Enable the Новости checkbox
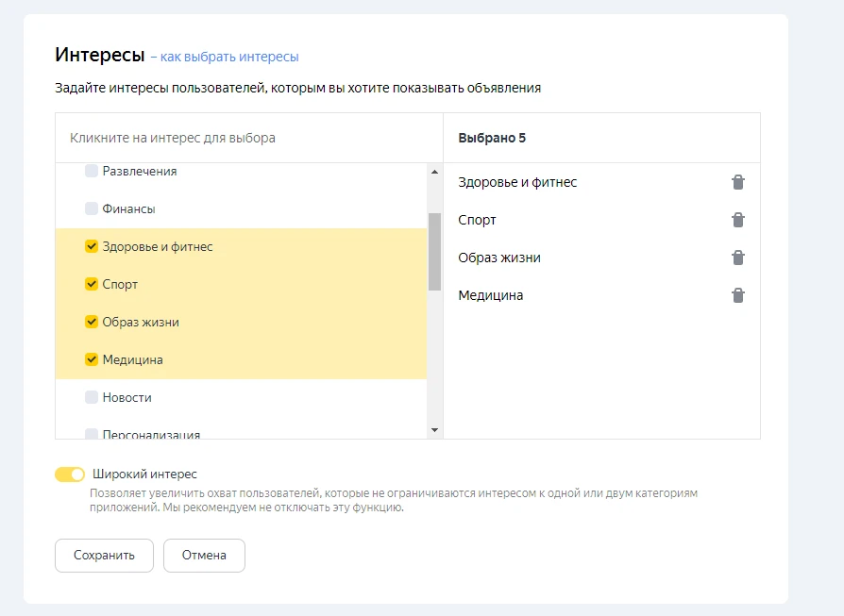The height and width of the screenshot is (616, 844). [x=92, y=397]
